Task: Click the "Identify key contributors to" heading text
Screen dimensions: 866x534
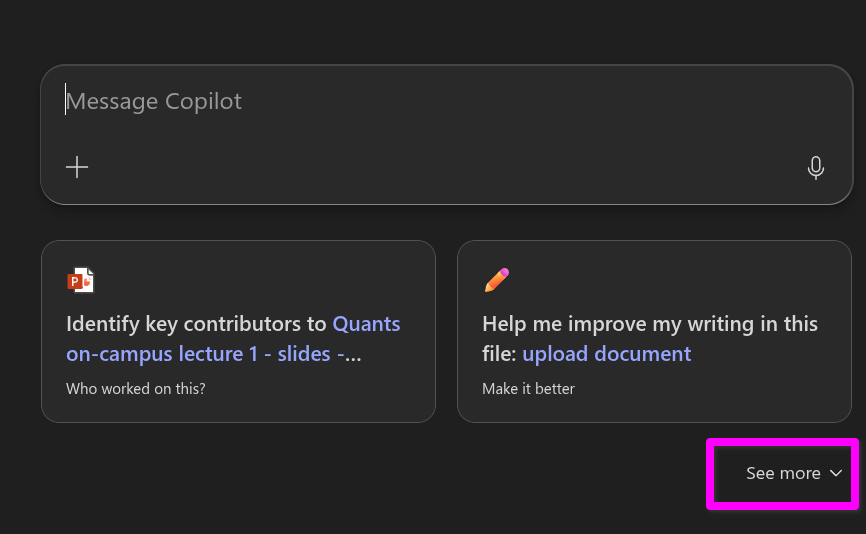Action: [196, 324]
